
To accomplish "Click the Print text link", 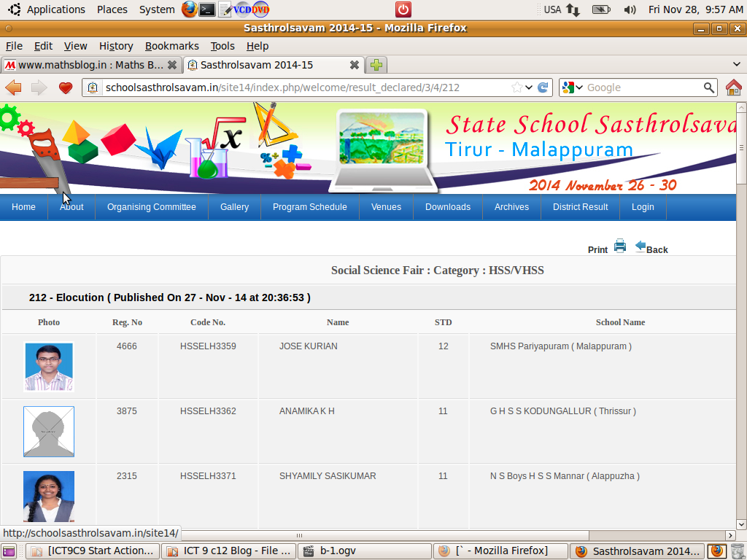I will click(x=597, y=250).
